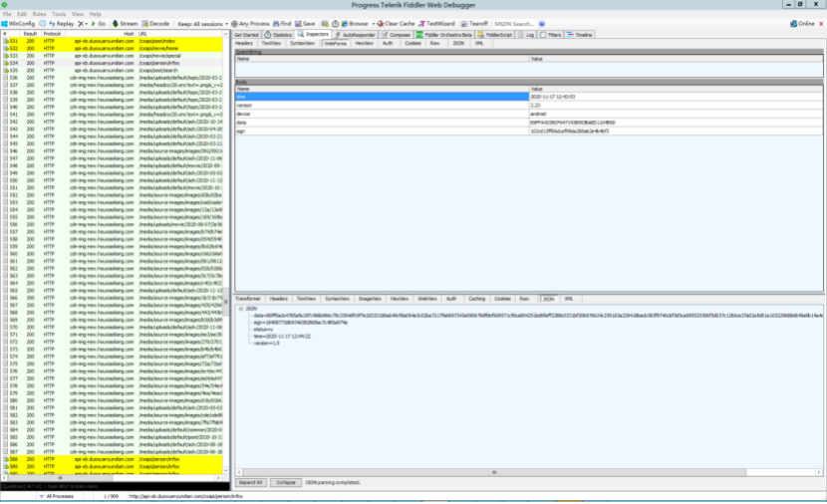The width and height of the screenshot is (827, 504).
Task: Click the timer clock icon
Action: tap(335, 24)
